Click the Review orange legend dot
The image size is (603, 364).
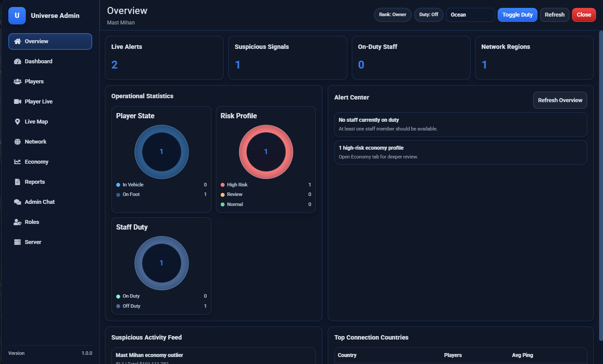coord(222,195)
